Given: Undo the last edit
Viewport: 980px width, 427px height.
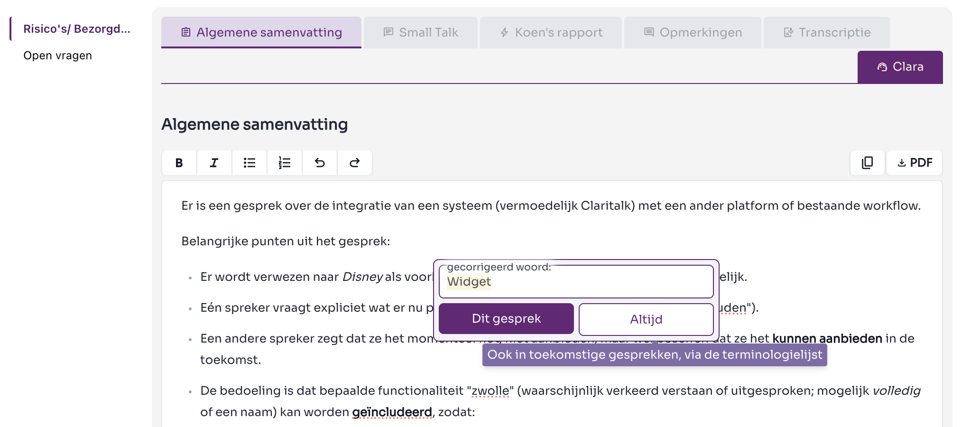Looking at the screenshot, I should [319, 163].
